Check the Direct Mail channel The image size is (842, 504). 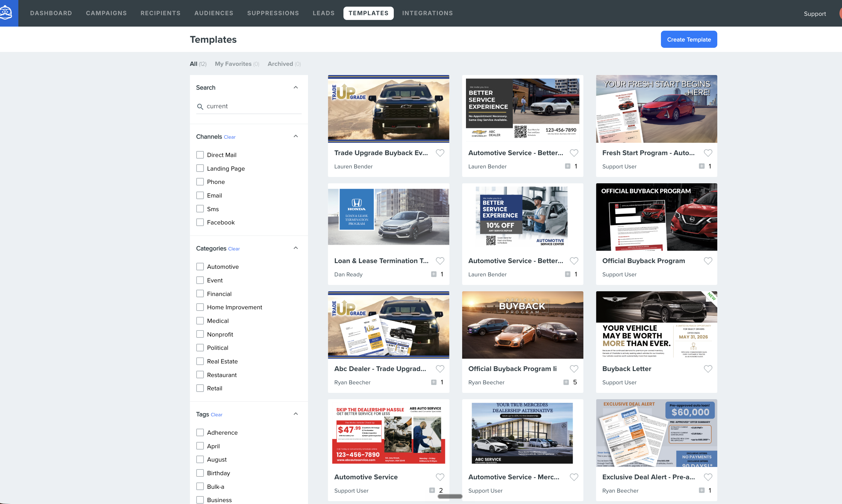click(x=200, y=155)
